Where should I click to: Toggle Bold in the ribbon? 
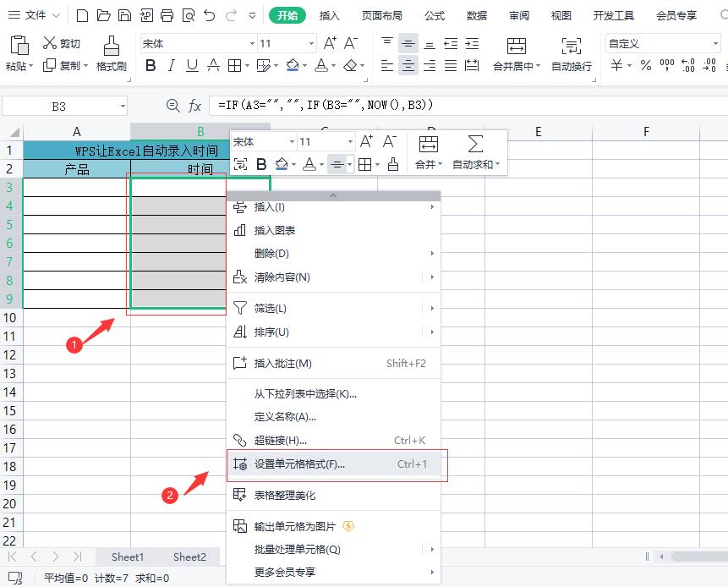click(x=151, y=65)
